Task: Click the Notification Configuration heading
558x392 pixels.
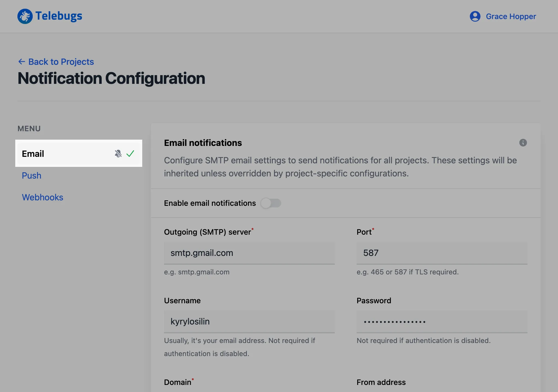Action: coord(111,78)
